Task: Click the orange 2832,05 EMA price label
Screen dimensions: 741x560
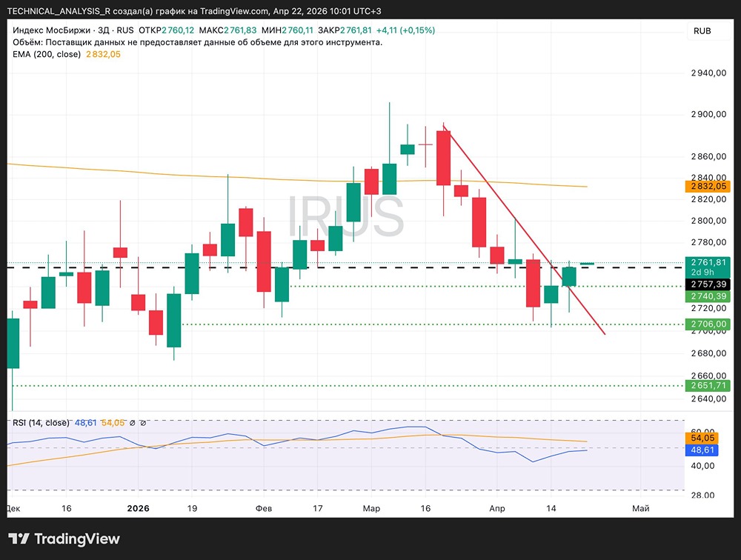Action: pos(708,186)
